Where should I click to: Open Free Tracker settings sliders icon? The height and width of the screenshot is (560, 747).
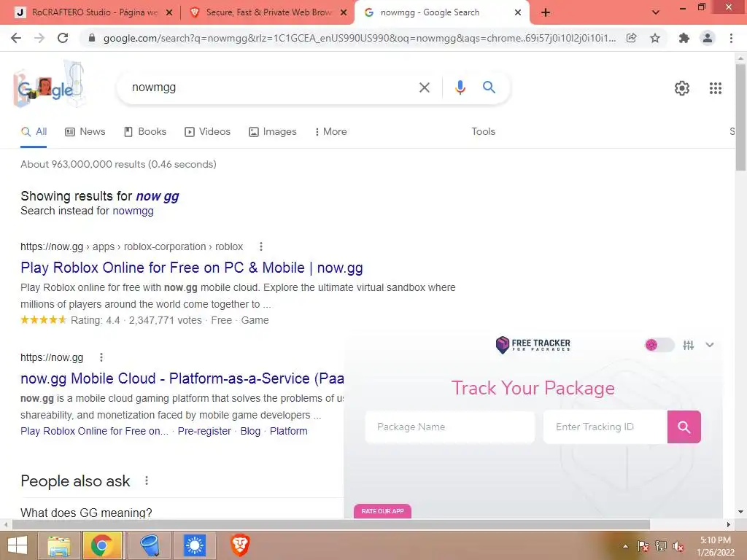coord(688,345)
